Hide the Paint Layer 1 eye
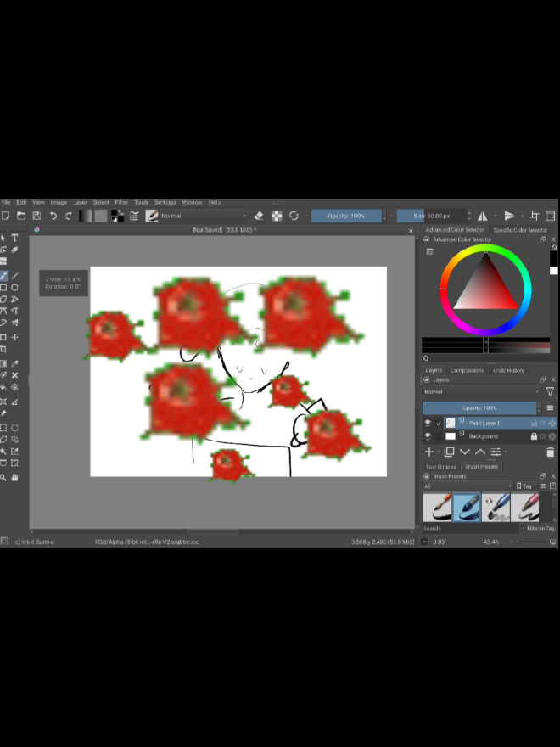This screenshot has height=747, width=560. [428, 423]
